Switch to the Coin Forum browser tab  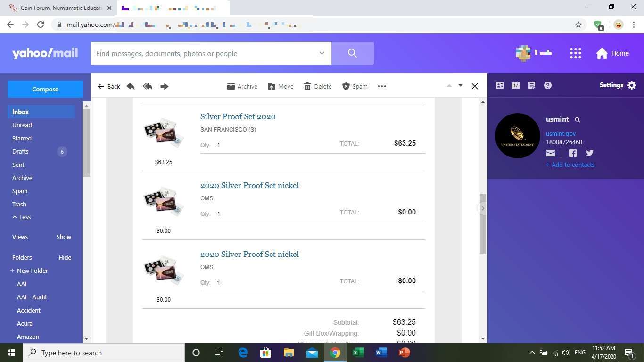tap(61, 8)
